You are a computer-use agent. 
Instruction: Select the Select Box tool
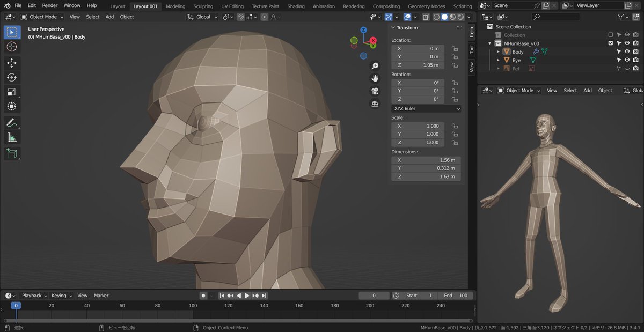[12, 32]
